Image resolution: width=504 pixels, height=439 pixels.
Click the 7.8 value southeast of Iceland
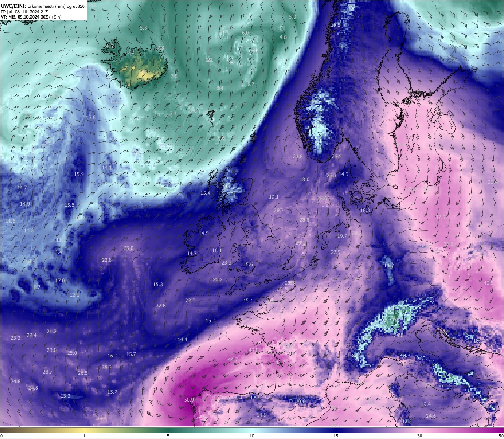tap(174, 76)
